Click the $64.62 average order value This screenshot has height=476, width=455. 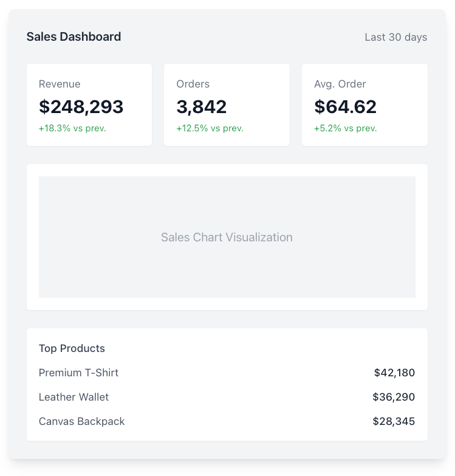point(345,107)
